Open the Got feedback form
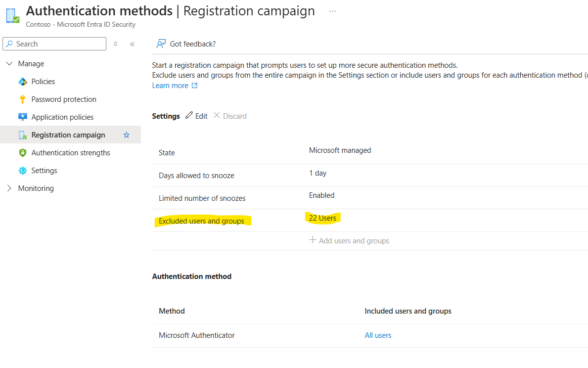 click(x=186, y=44)
